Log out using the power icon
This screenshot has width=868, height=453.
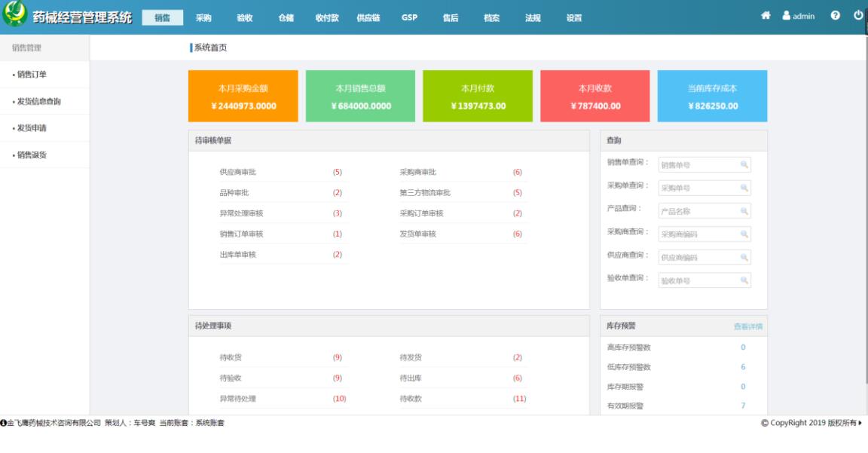click(858, 16)
